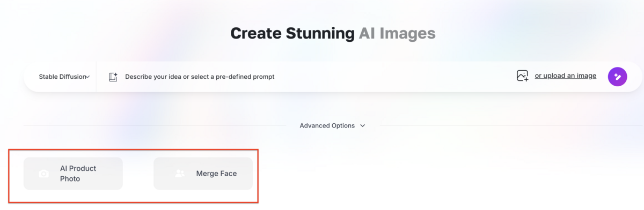Click the purple magic wand generate button
This screenshot has width=644, height=210.
(x=617, y=77)
